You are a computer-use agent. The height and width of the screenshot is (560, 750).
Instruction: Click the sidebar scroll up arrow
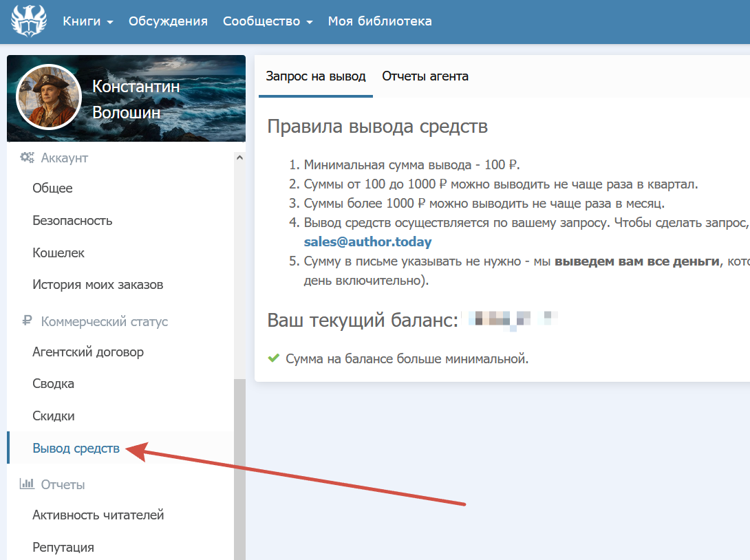[239, 158]
